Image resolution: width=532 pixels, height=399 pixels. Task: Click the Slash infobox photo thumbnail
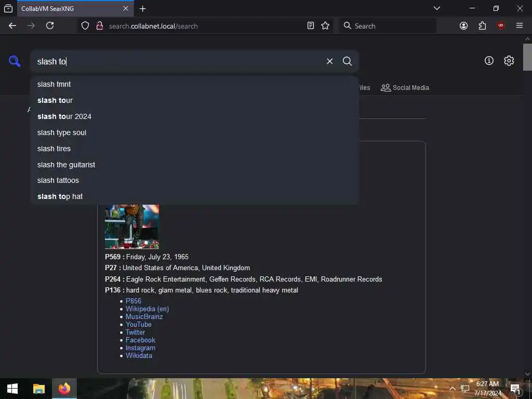click(x=132, y=227)
